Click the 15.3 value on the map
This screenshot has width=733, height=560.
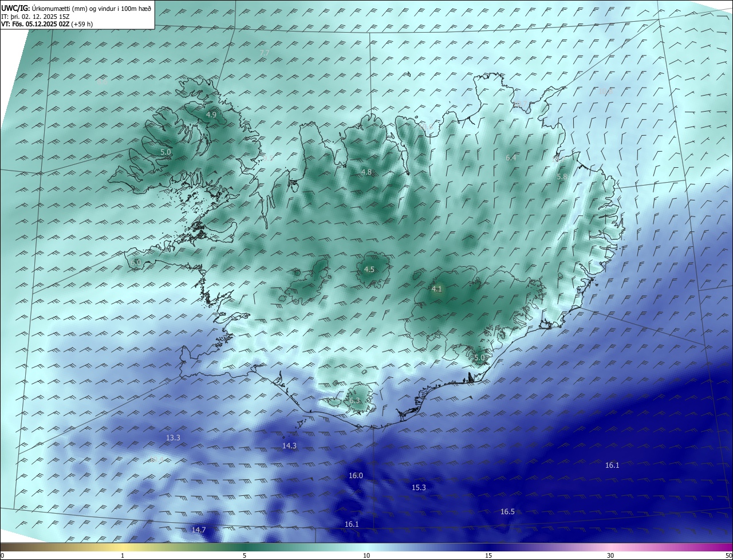pos(419,487)
